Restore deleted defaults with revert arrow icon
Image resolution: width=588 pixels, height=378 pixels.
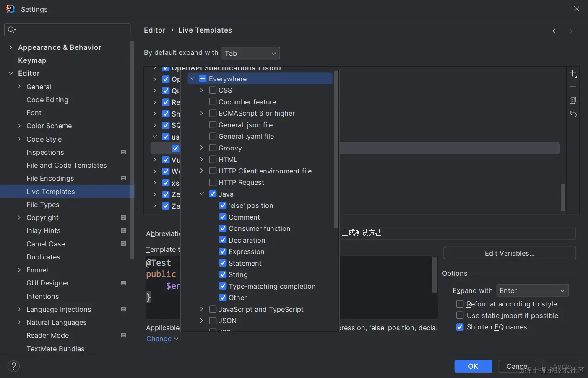coord(573,114)
